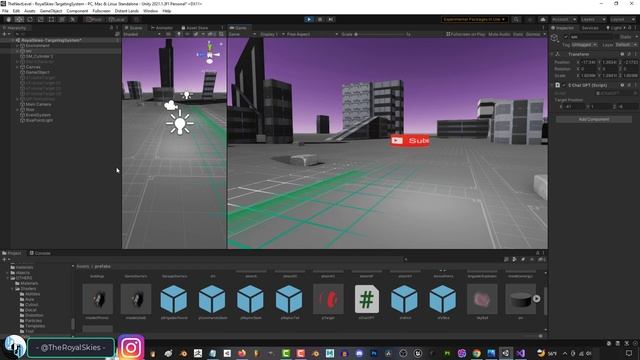Toggle the S Chat GPT script enabled checkbox
The height and width of the screenshot is (360, 640).
[564, 85]
